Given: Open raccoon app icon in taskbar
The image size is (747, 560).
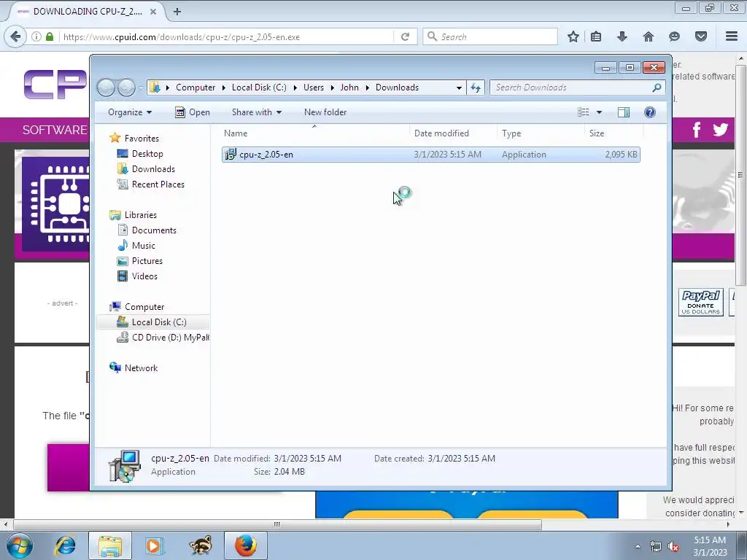Looking at the screenshot, I should click(200, 545).
